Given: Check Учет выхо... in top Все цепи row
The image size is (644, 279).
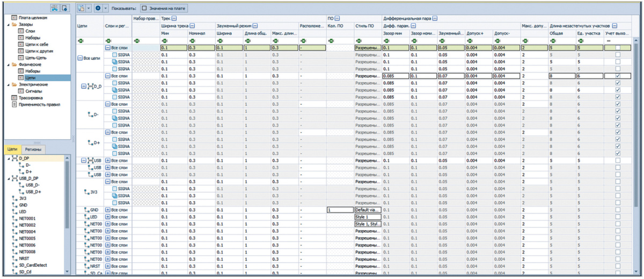Looking at the screenshot, I should click(x=618, y=48).
